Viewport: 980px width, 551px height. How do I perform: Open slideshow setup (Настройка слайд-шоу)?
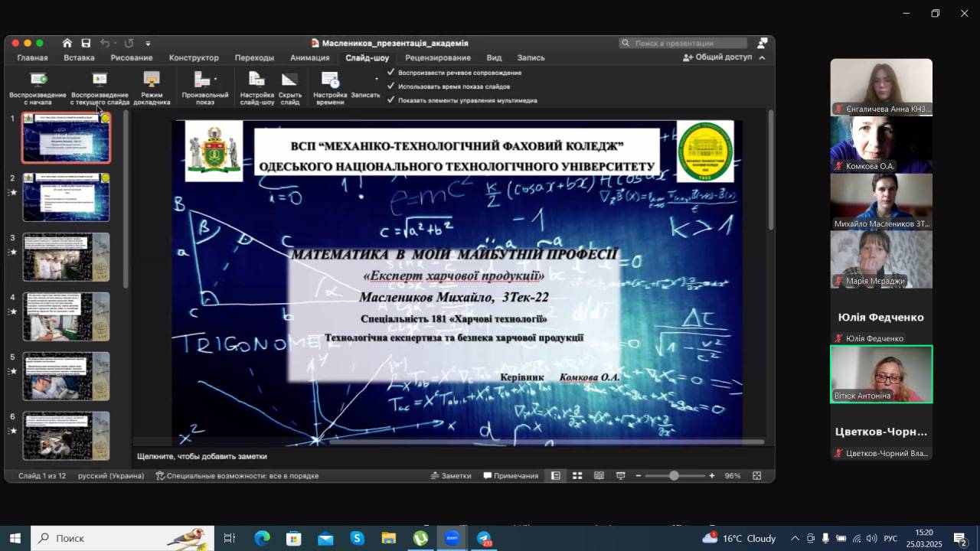point(256,88)
